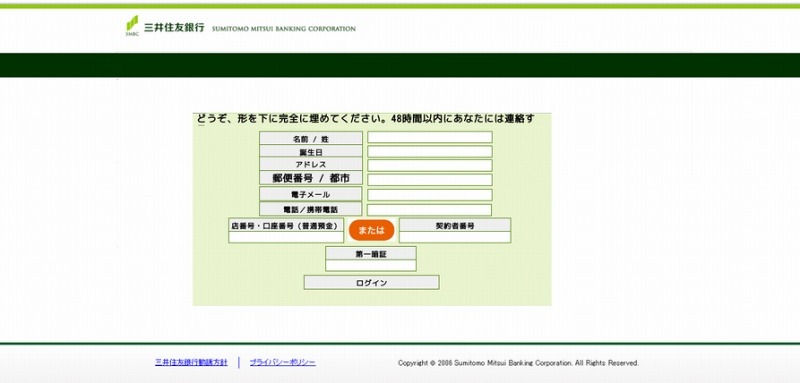Click the 誕生日 label
The width and height of the screenshot is (800, 383).
[x=311, y=151]
